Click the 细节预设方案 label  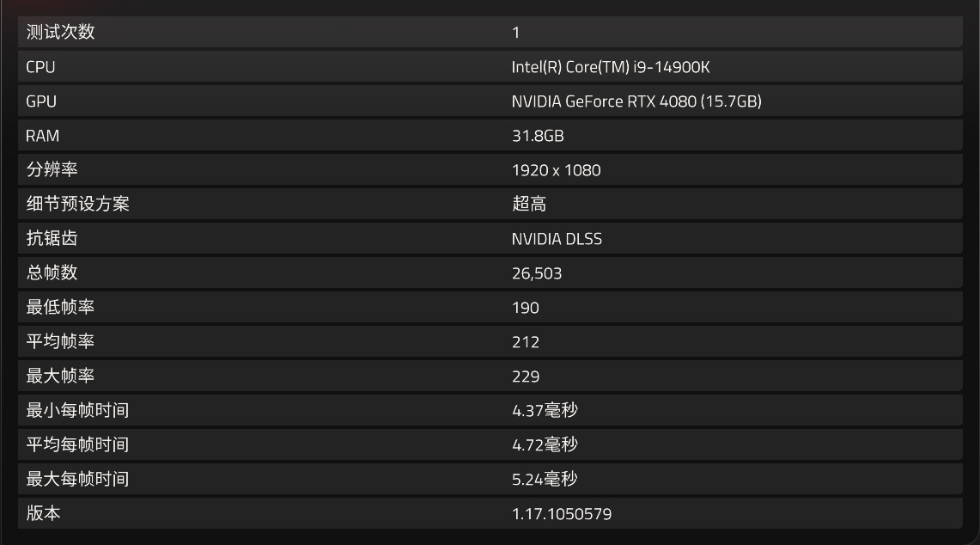tap(77, 205)
